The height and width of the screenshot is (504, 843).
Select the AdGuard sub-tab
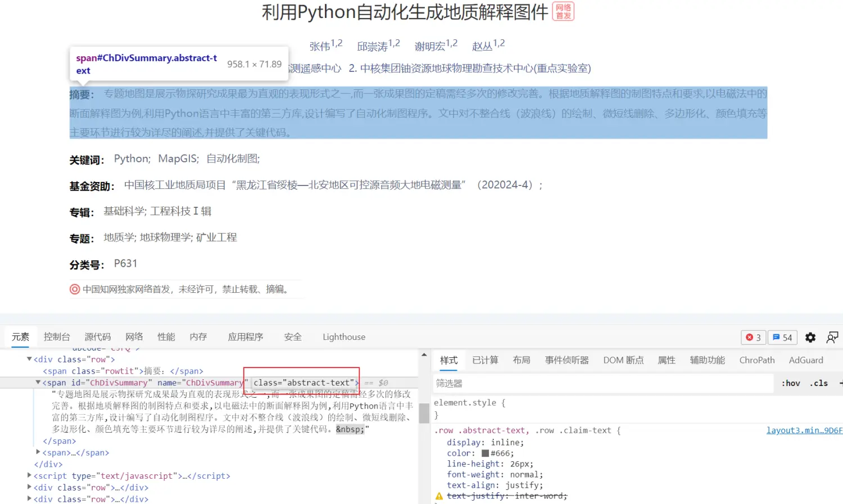pos(806,360)
